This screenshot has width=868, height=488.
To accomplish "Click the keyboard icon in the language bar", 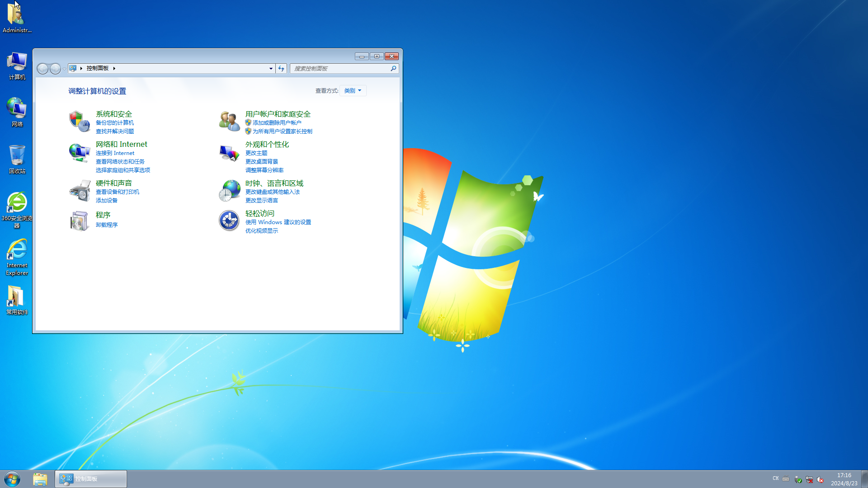I will tap(786, 479).
